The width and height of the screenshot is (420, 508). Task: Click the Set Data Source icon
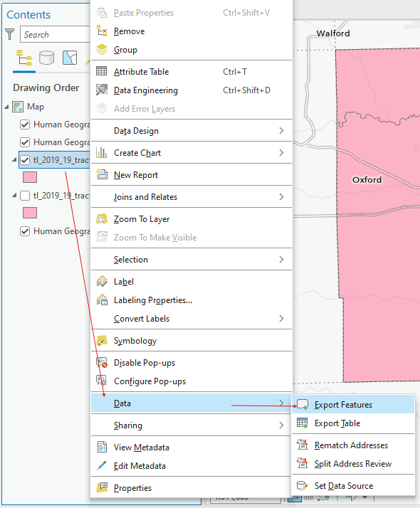303,486
